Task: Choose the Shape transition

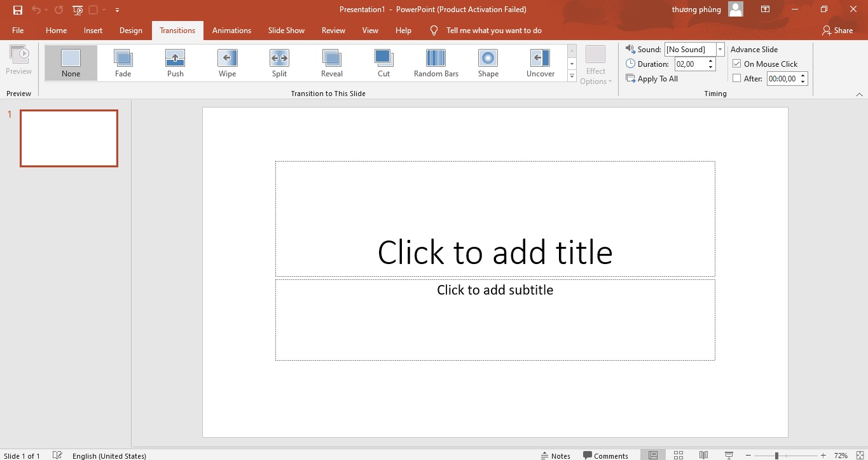Action: click(488, 62)
